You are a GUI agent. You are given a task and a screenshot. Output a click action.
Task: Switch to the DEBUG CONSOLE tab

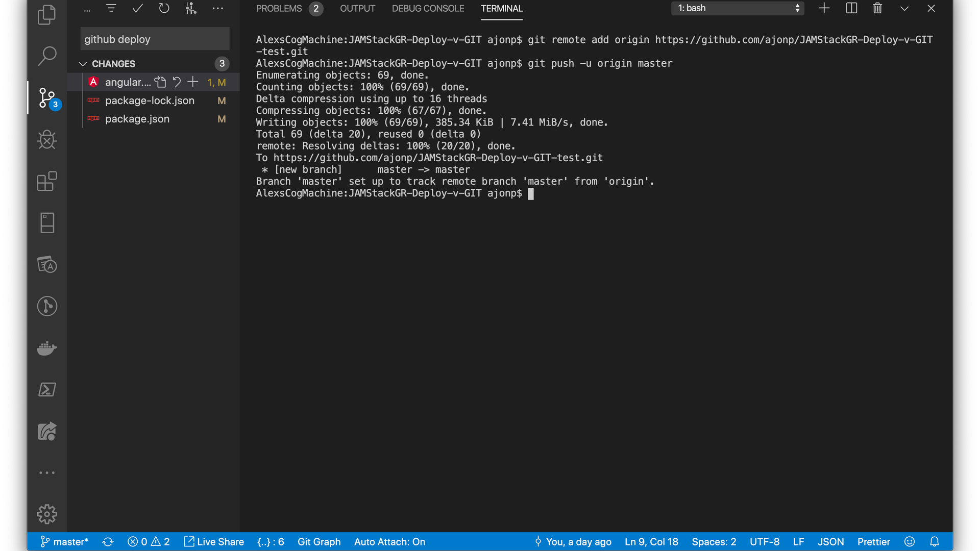pos(428,9)
